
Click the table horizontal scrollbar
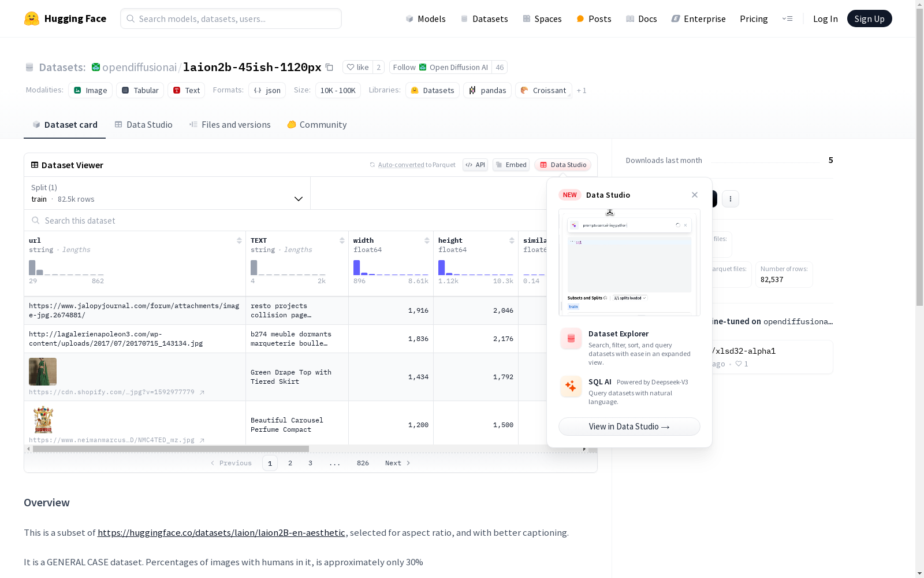pyautogui.click(x=171, y=449)
